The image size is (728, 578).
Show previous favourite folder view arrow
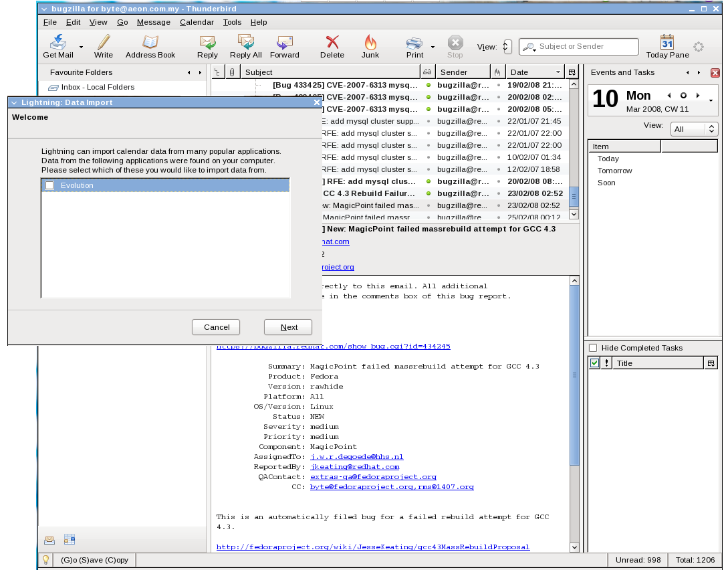coord(189,72)
